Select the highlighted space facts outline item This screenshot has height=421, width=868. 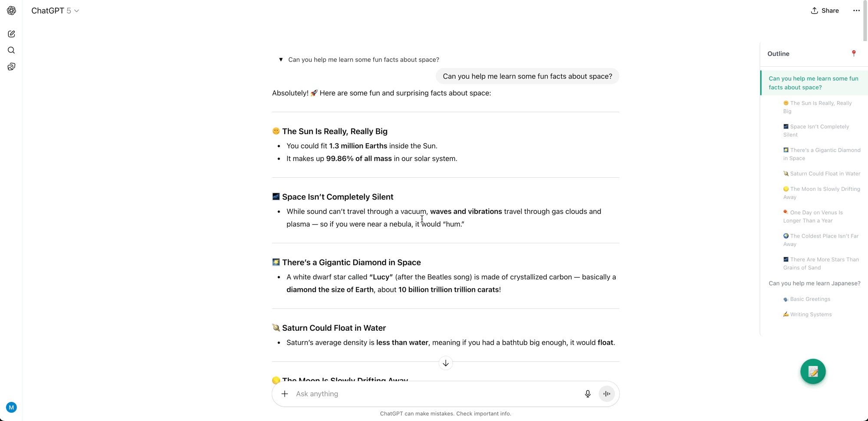tap(814, 83)
